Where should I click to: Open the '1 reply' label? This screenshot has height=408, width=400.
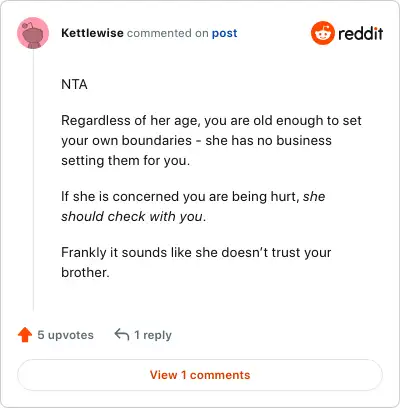pos(153,335)
